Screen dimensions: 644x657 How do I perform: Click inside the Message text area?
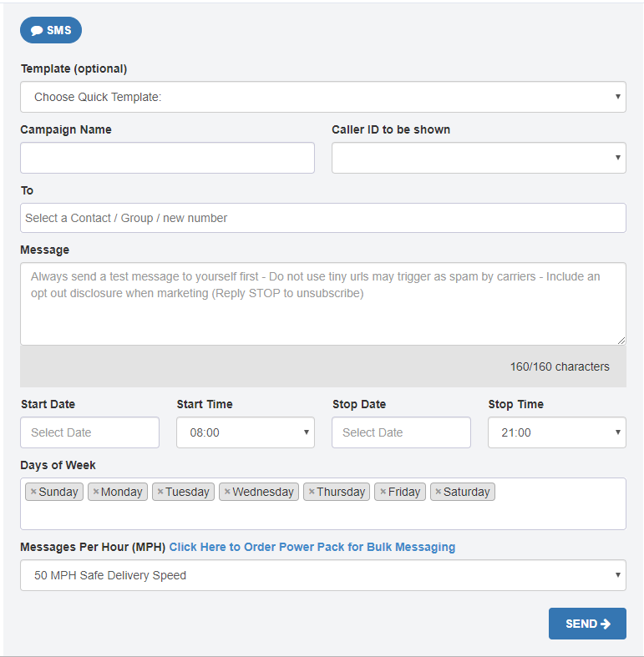pos(323,304)
